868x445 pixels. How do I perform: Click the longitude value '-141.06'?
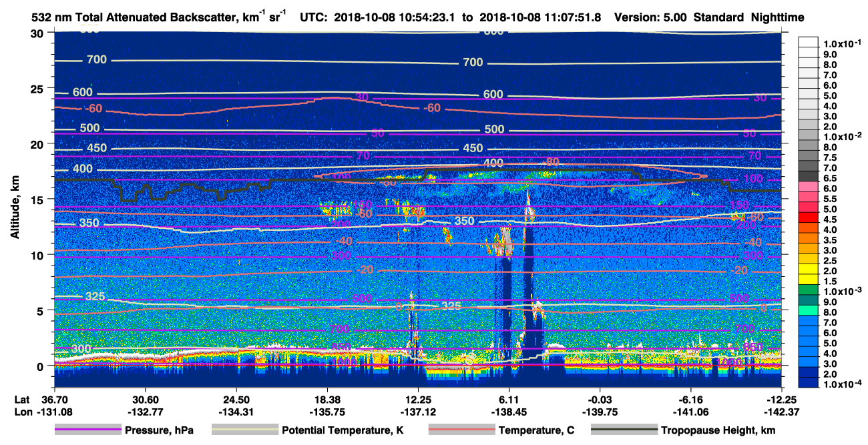click(x=692, y=412)
